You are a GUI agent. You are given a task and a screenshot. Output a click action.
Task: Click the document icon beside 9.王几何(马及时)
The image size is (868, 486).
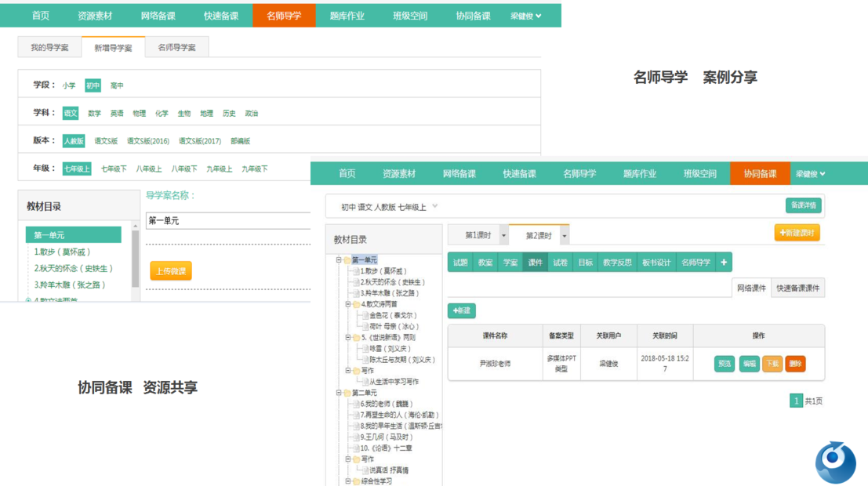(x=355, y=437)
